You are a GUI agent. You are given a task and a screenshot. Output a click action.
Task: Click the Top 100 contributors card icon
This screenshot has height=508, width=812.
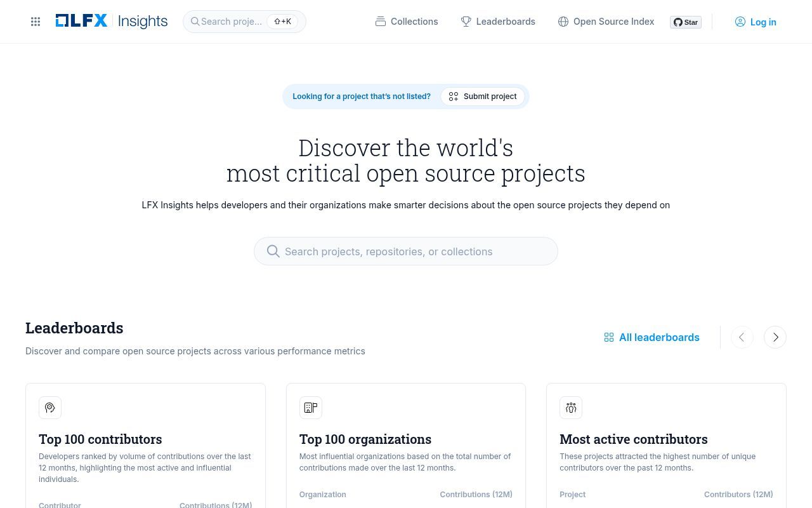[x=50, y=408]
